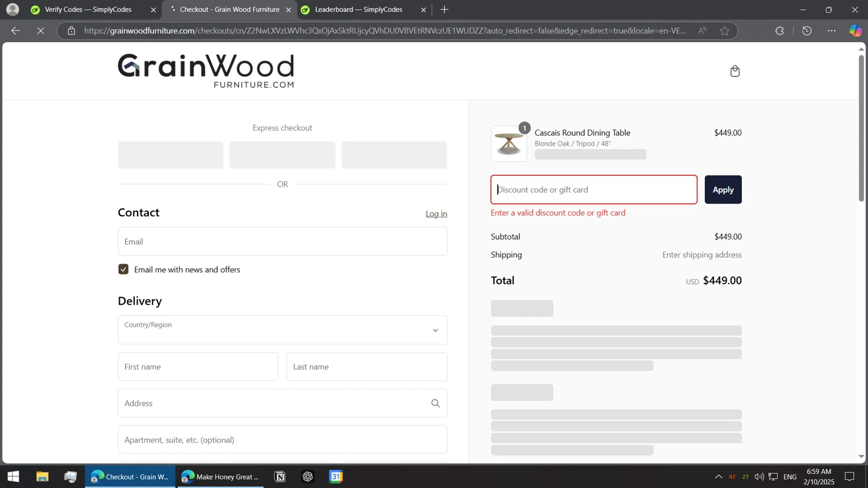Open browser History icon
The height and width of the screenshot is (488, 868).
(807, 31)
